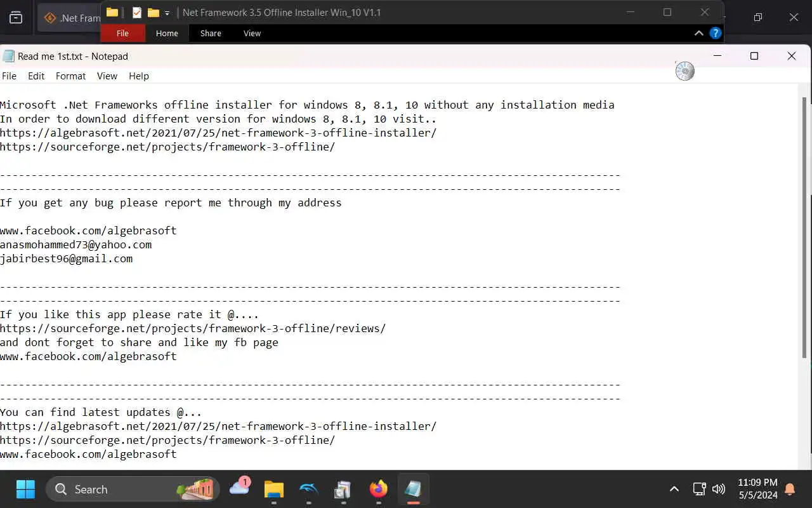
Task: Expand the Explorer ribbon with chevron
Action: point(698,33)
